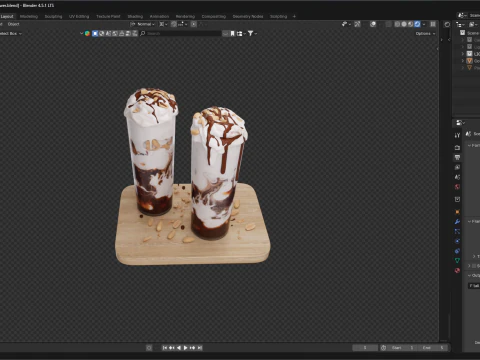This screenshot has width=480, height=360.
Task: Open the Particles properties tab
Action: pos(457,231)
